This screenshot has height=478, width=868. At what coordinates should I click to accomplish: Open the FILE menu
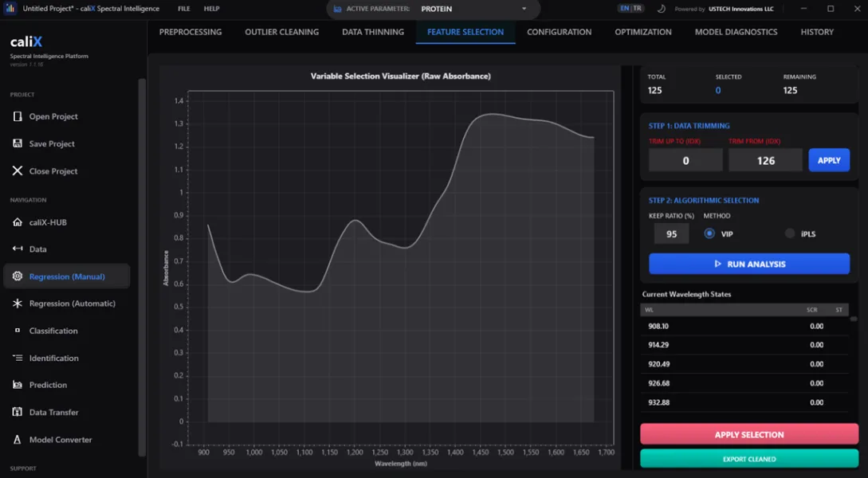tap(184, 9)
